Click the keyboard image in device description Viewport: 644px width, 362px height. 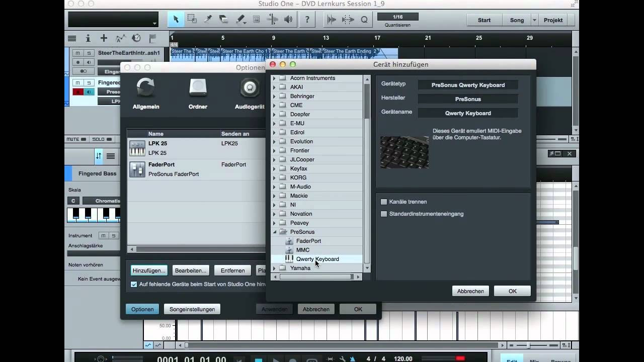click(x=405, y=152)
